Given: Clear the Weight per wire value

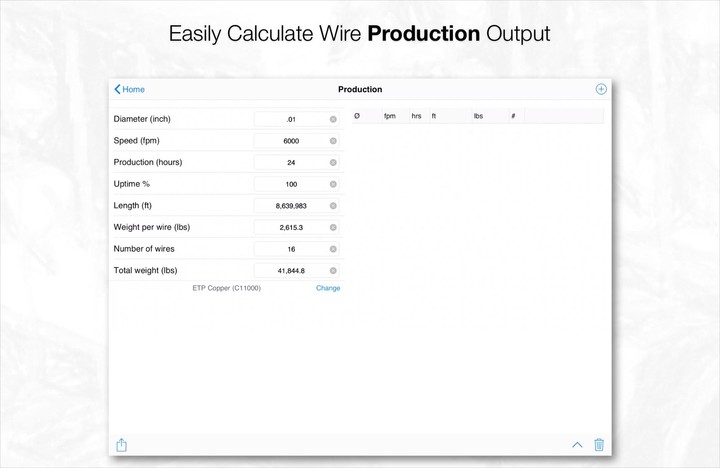Looking at the screenshot, I should coord(333,227).
